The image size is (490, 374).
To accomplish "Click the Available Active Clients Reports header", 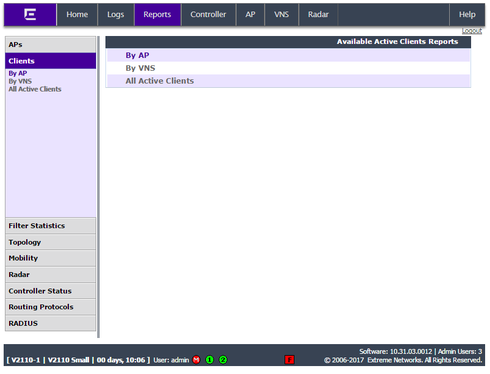I will [288, 42].
